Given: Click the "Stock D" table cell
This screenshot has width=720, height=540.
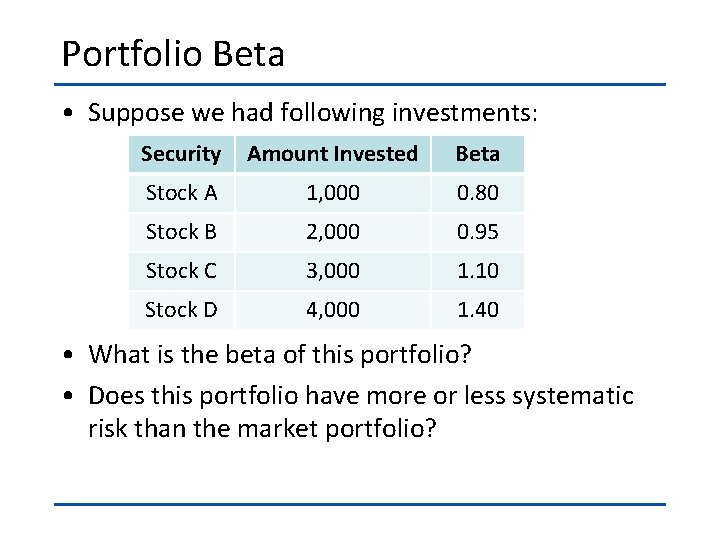Looking at the screenshot, I should pos(181,309).
